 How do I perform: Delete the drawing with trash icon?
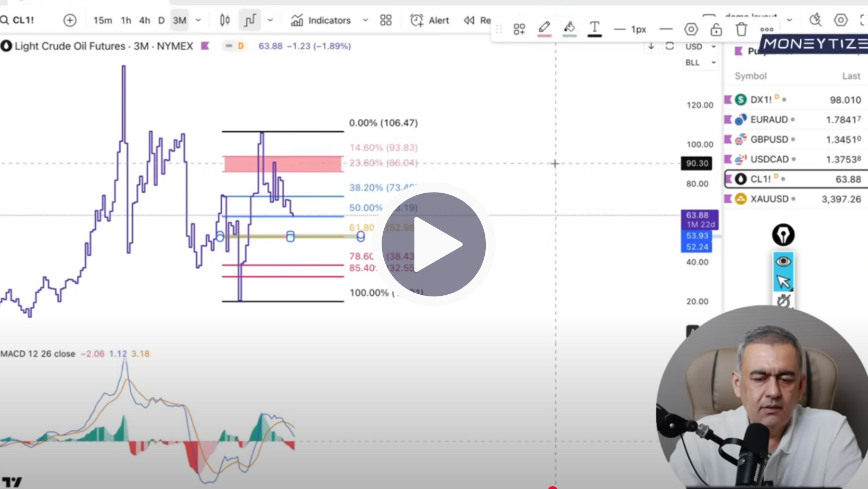point(741,29)
